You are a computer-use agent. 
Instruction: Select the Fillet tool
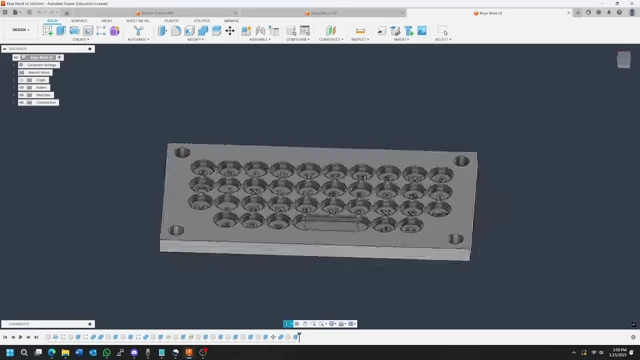(176, 31)
